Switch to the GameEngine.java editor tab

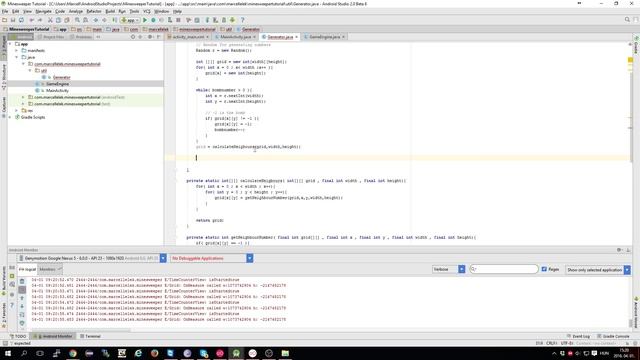point(324,37)
